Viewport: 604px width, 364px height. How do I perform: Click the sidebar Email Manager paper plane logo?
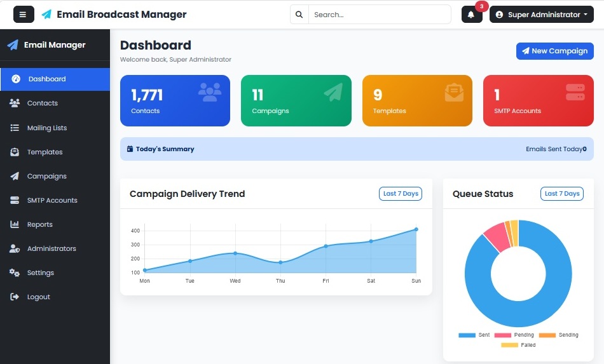click(13, 44)
